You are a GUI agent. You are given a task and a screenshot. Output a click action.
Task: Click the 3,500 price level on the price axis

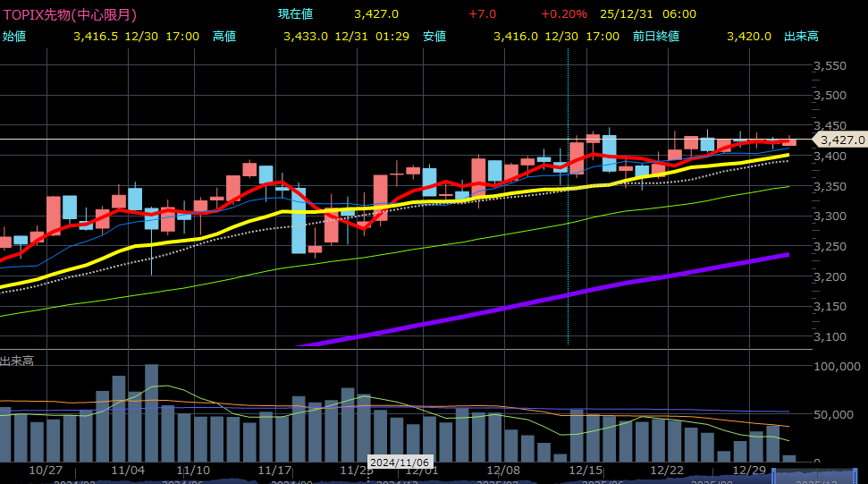(830, 96)
